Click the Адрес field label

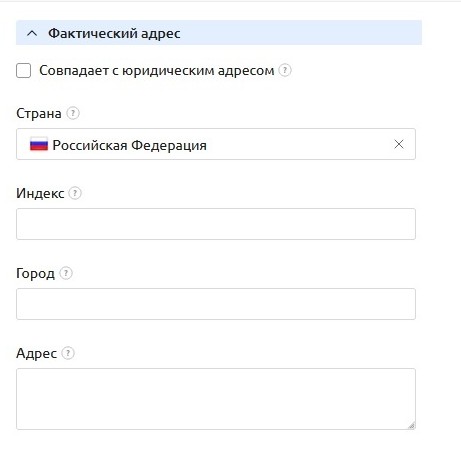click(37, 354)
